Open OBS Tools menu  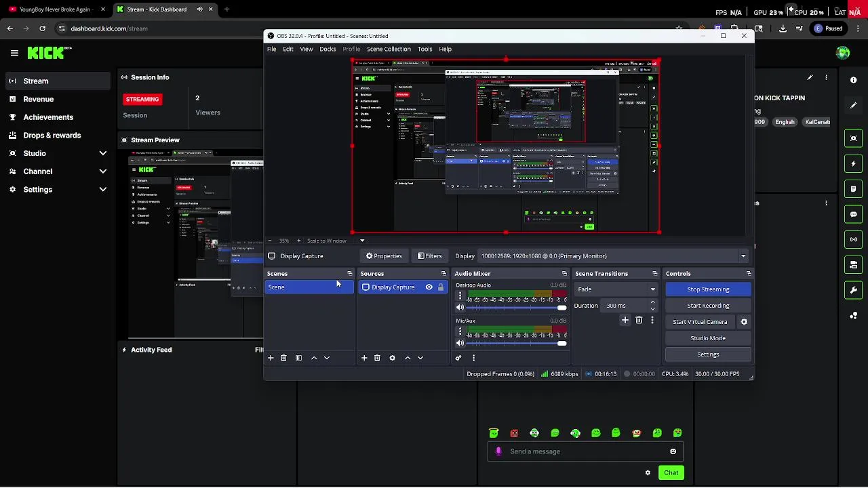425,49
